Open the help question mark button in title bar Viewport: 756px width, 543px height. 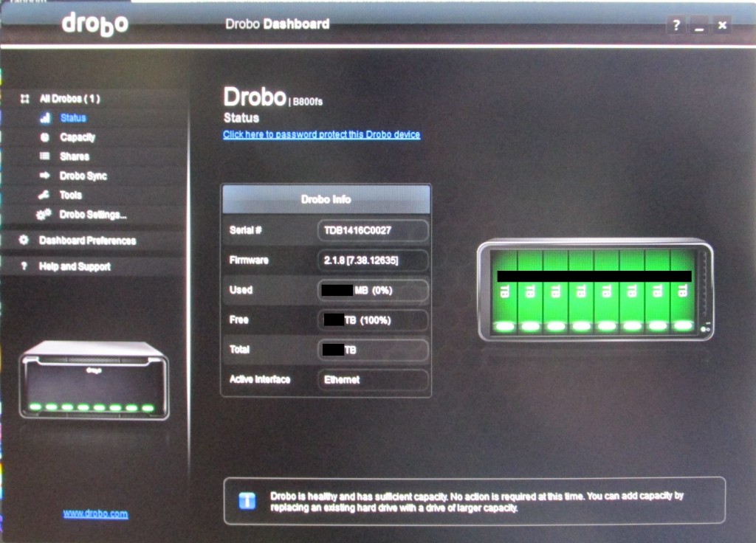tap(676, 24)
